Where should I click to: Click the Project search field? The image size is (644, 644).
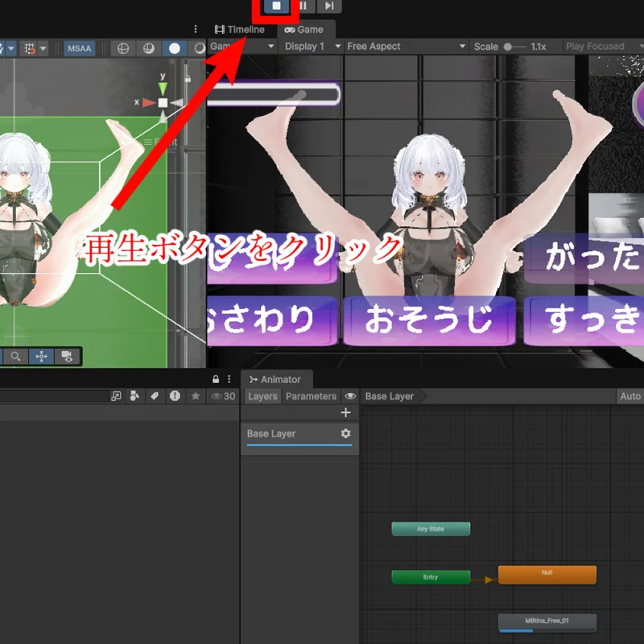tap(53, 396)
